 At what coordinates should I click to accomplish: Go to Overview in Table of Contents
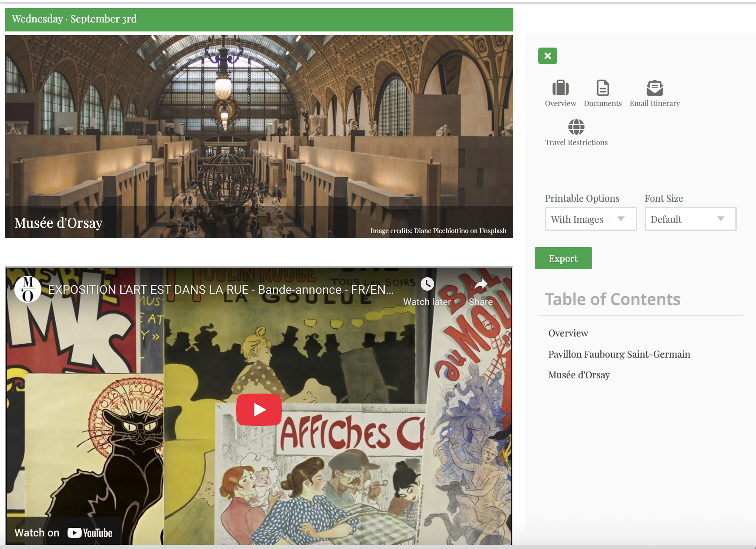click(x=568, y=333)
